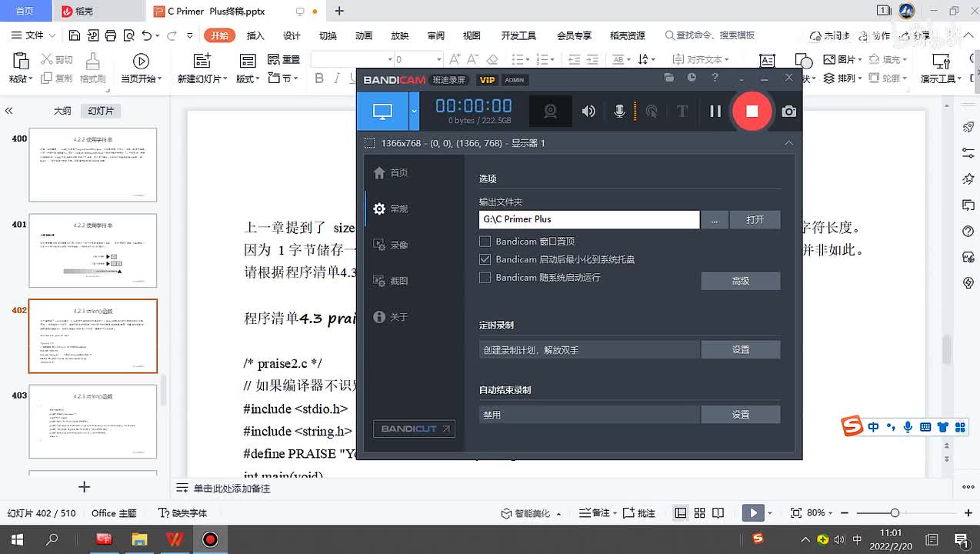Switch to the 大纲 outline tab
The image size is (980, 554).
62,111
